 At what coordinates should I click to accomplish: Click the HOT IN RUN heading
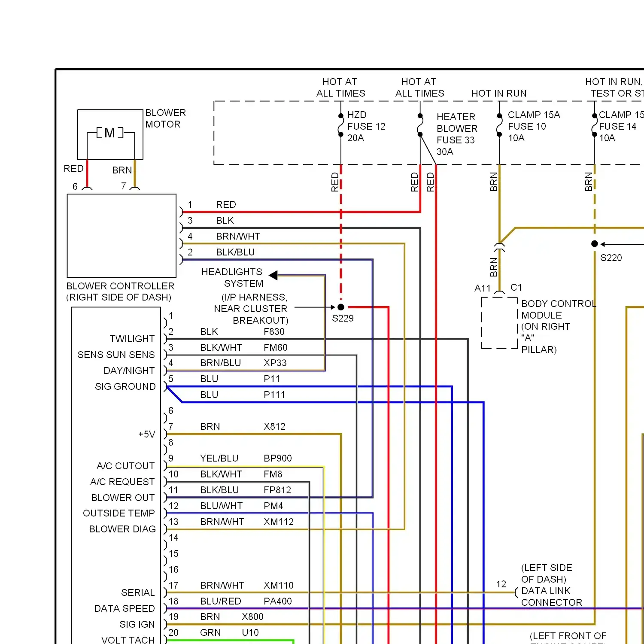click(x=499, y=93)
